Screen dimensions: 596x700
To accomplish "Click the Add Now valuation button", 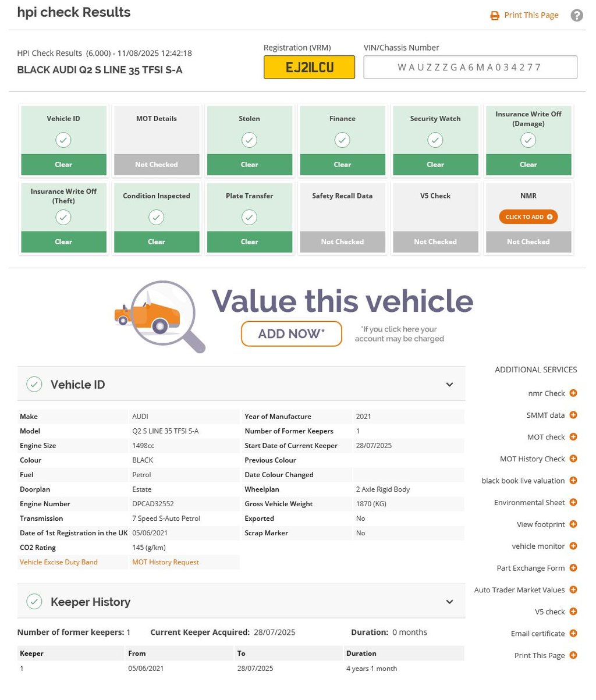I will point(291,334).
